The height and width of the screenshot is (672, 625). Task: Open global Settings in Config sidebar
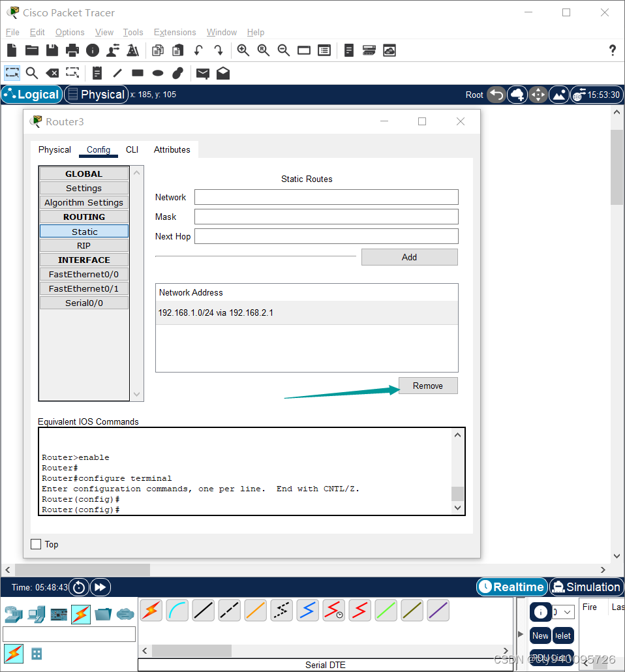click(x=84, y=188)
